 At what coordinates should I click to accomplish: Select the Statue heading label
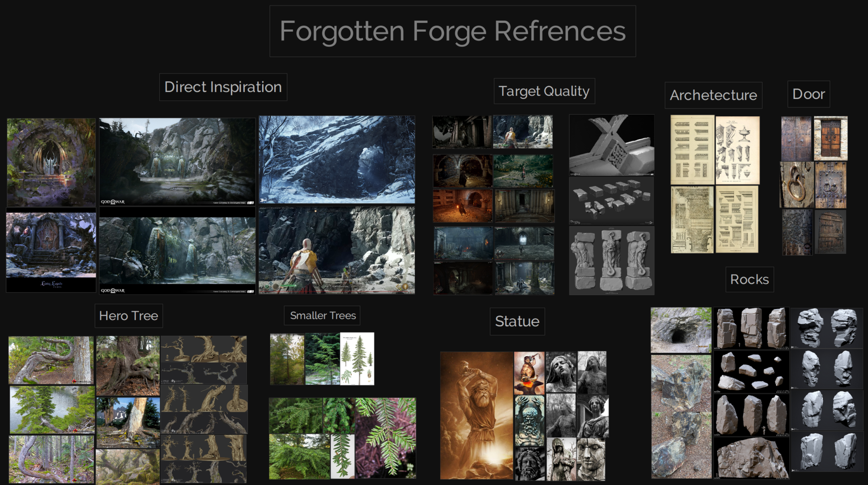(x=517, y=321)
